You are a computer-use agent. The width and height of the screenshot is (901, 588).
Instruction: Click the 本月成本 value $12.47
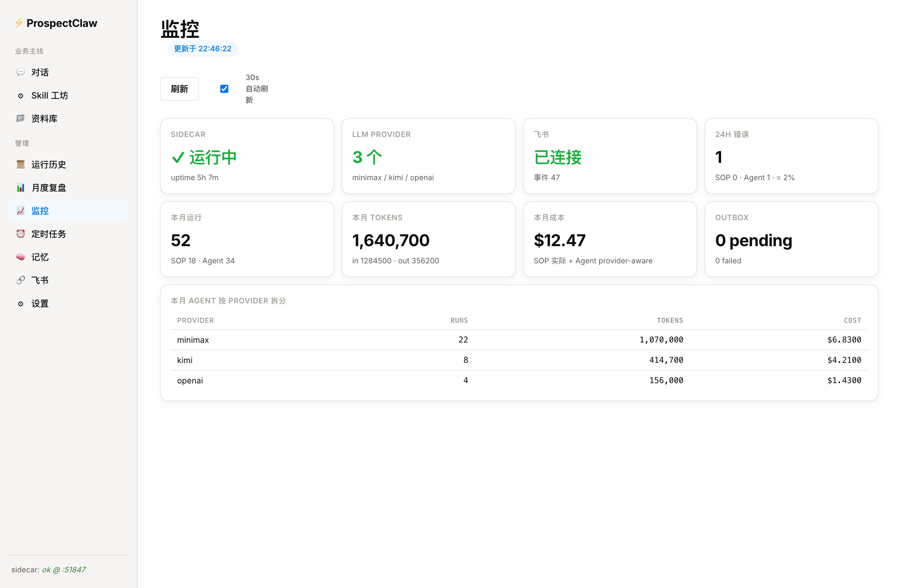pyautogui.click(x=560, y=240)
